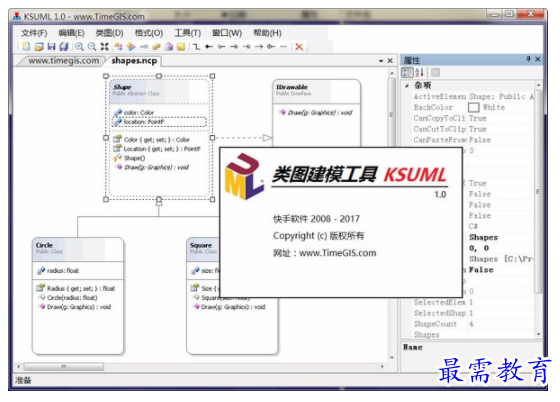Close the active document tab
560x402 pixels.
pos(390,61)
